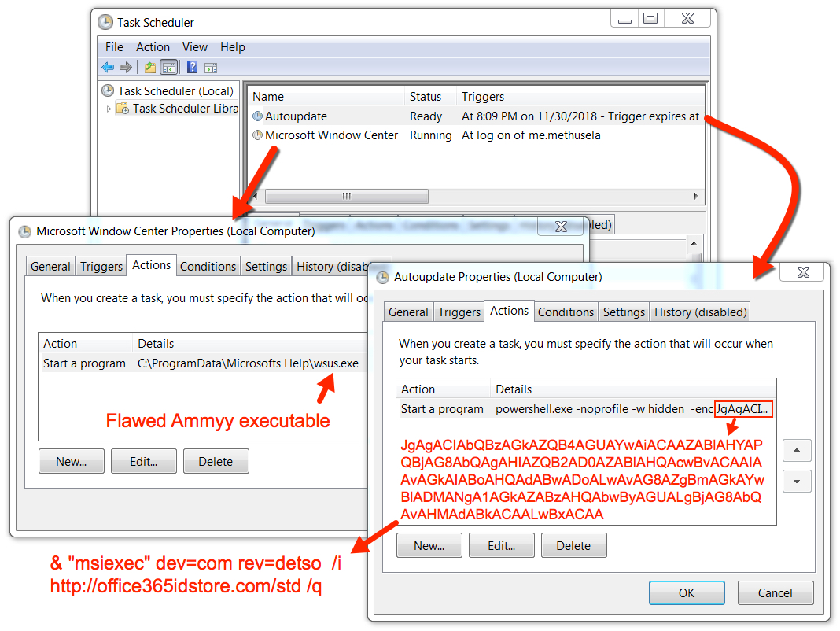Toggle the Show/Hide Action Pane icon
The width and height of the screenshot is (840, 631).
pos(211,68)
